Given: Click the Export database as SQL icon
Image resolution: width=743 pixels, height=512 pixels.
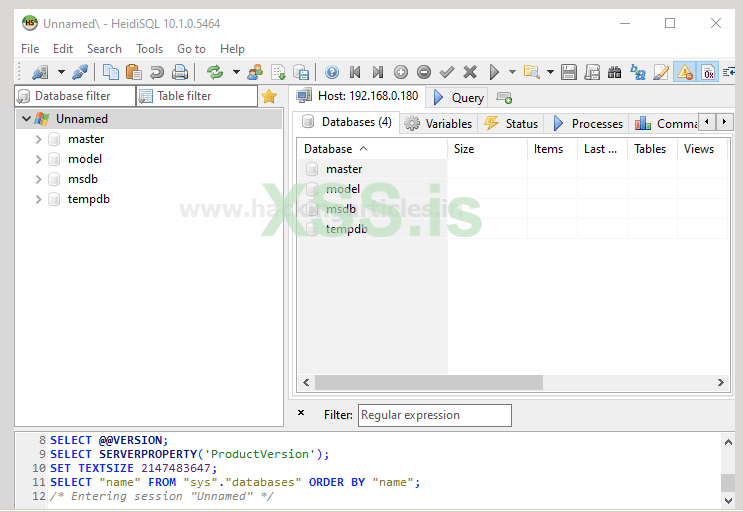Looking at the screenshot, I should [x=278, y=72].
